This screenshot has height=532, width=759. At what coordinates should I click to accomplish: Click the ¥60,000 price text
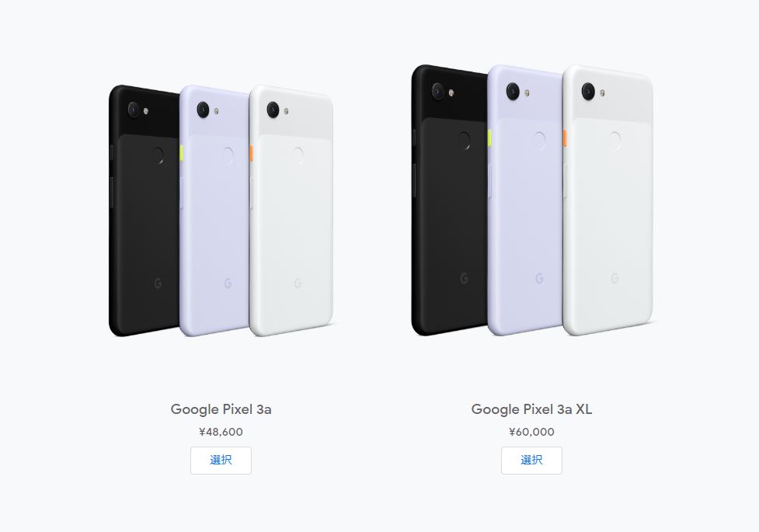(531, 432)
